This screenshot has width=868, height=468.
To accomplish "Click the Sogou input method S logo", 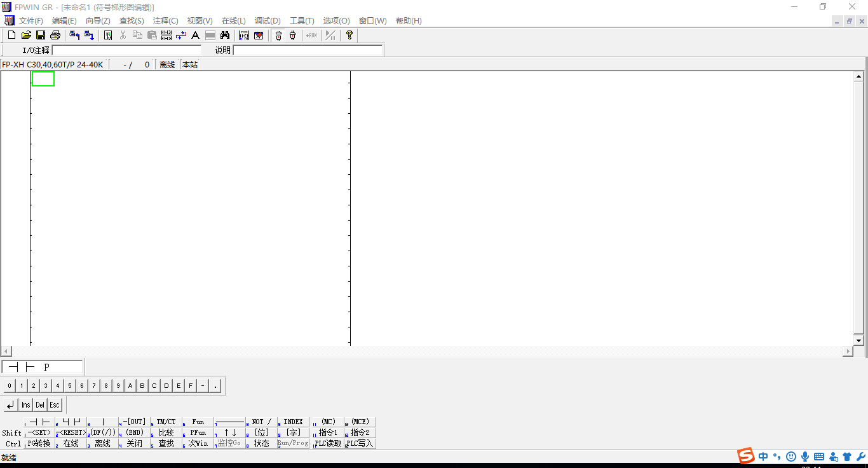I will point(746,456).
